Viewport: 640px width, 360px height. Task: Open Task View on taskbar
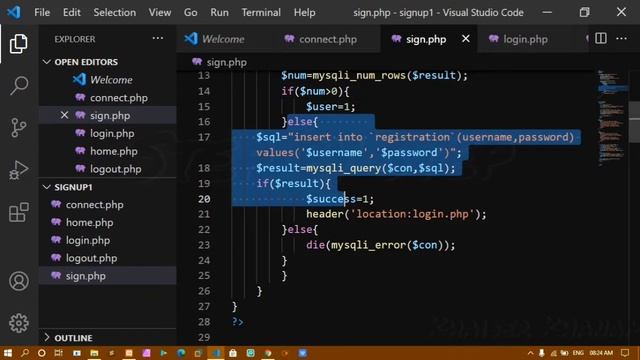point(58,353)
